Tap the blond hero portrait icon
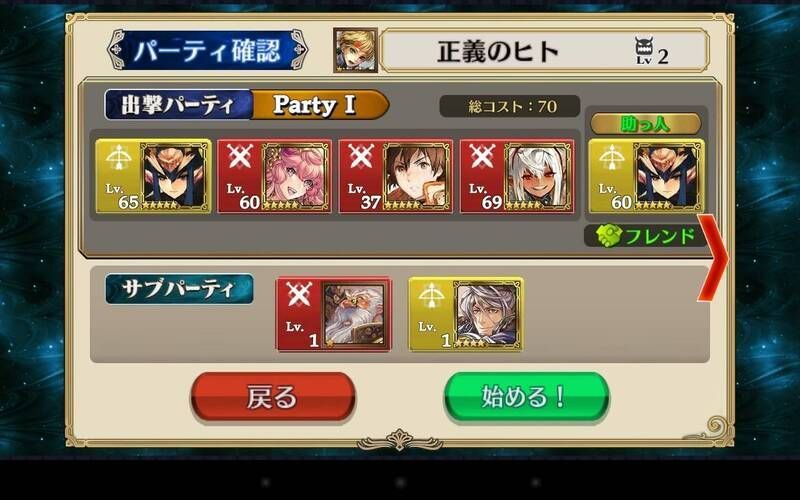Screen dimensions: 800x500 tap(356, 50)
